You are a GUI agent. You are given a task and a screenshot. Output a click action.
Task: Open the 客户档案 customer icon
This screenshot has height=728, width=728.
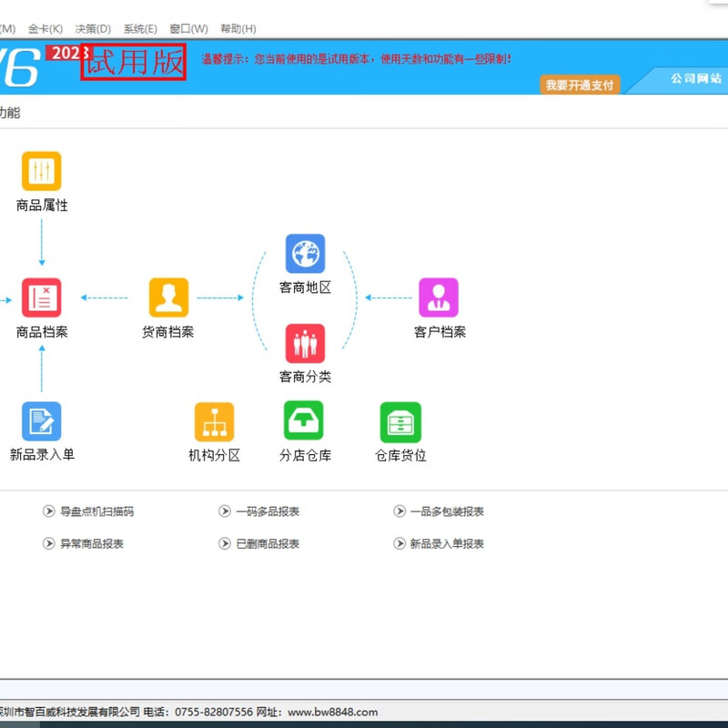pyautogui.click(x=439, y=298)
